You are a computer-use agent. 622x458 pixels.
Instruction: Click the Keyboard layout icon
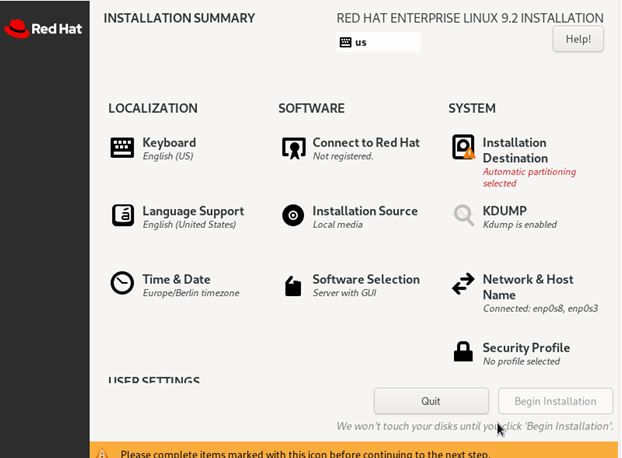122,148
